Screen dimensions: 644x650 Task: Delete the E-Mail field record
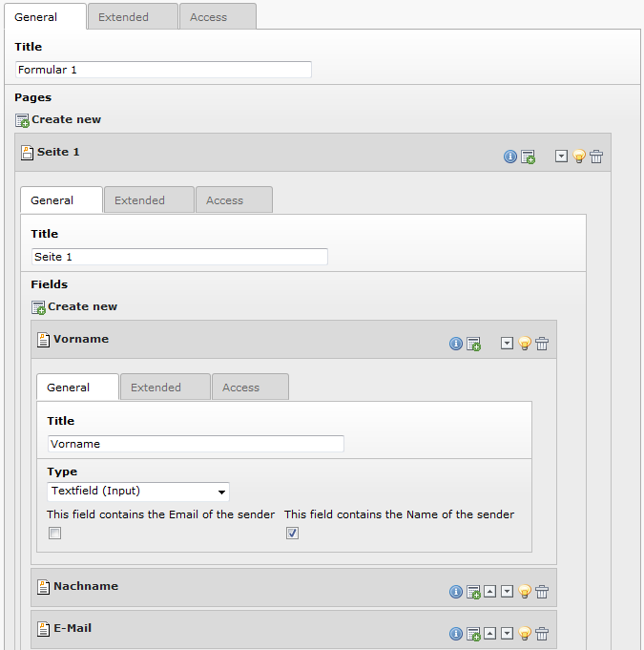tap(542, 634)
